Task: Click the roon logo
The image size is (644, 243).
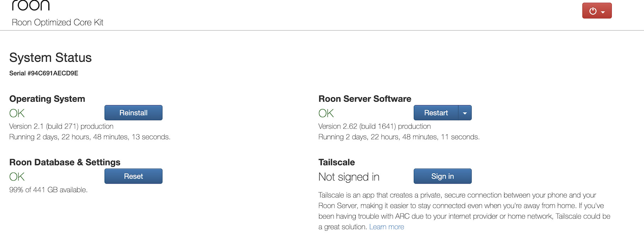Action: (31, 5)
